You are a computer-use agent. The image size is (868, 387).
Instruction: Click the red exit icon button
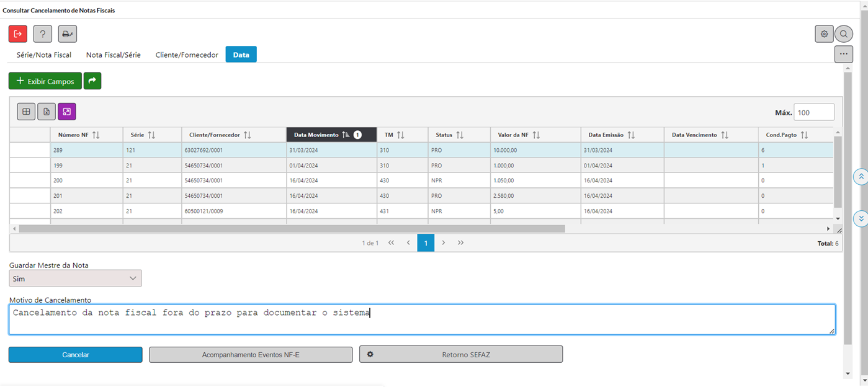coord(18,34)
